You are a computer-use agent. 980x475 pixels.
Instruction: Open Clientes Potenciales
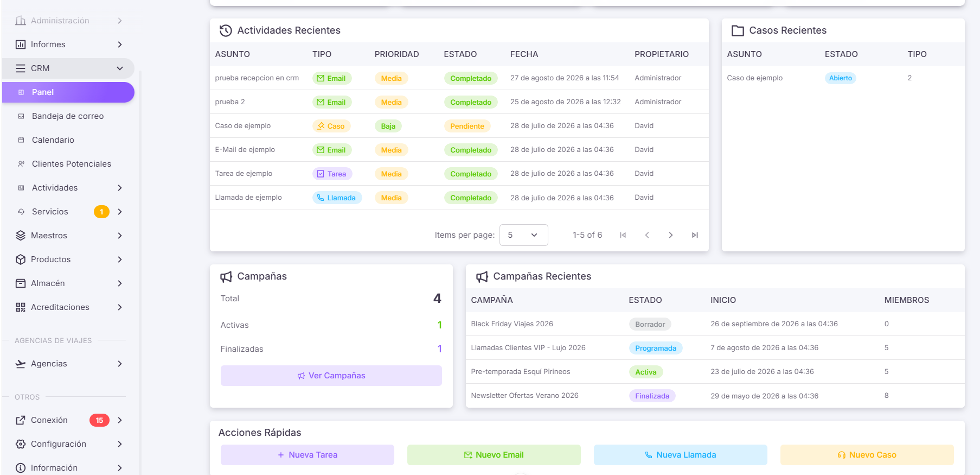68,164
